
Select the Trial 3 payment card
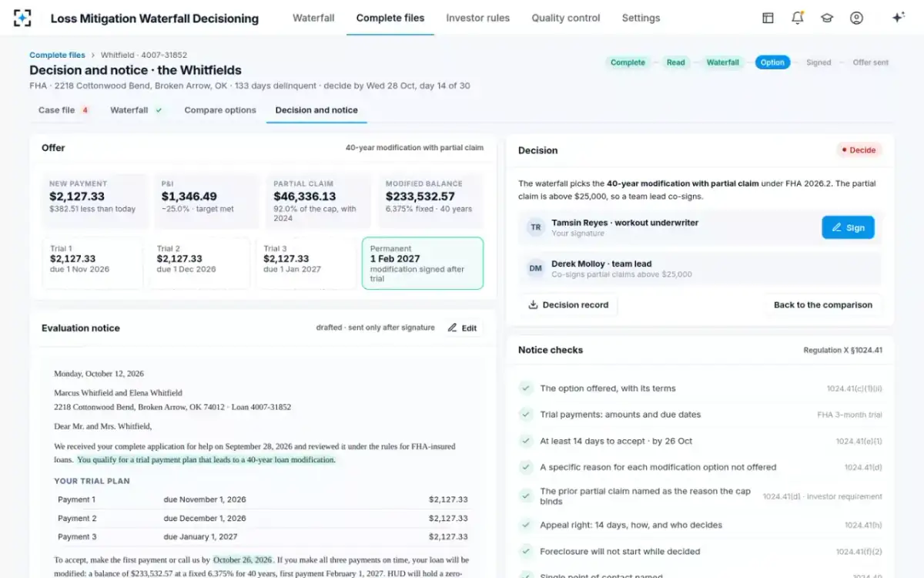pos(306,263)
